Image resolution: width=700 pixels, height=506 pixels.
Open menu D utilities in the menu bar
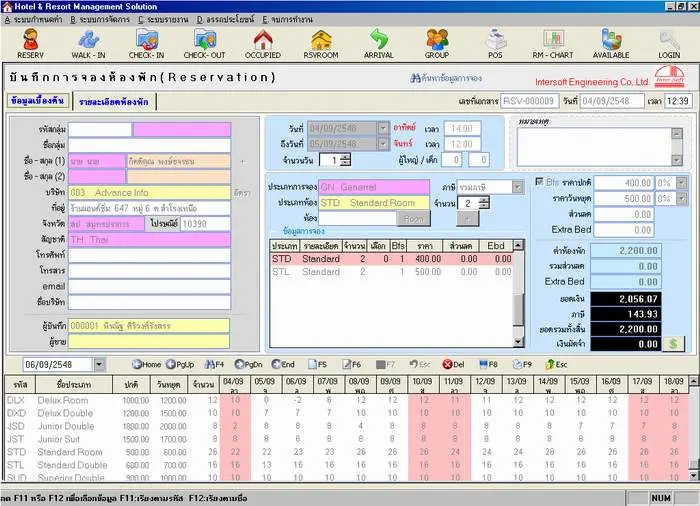(225, 20)
